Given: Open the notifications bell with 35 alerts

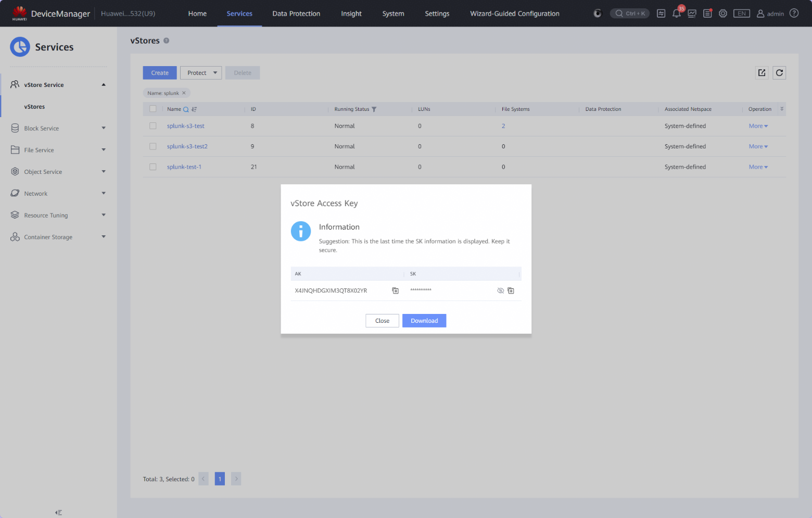Looking at the screenshot, I should click(677, 13).
